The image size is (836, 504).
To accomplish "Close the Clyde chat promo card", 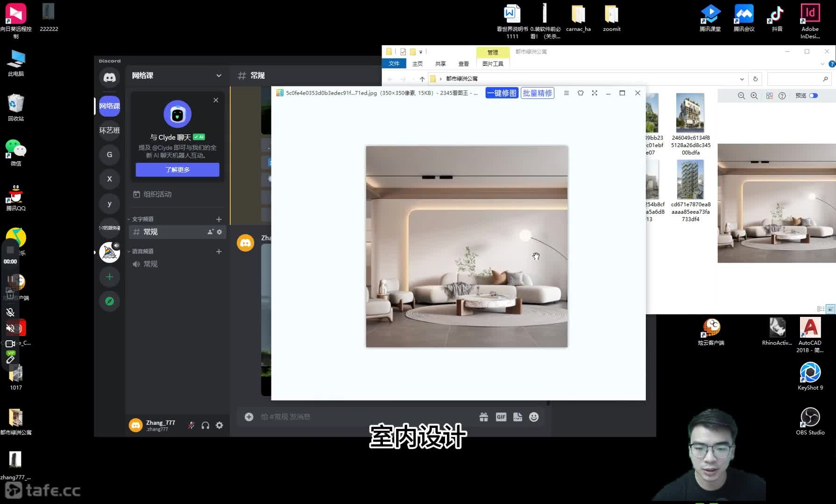I will 216,100.
